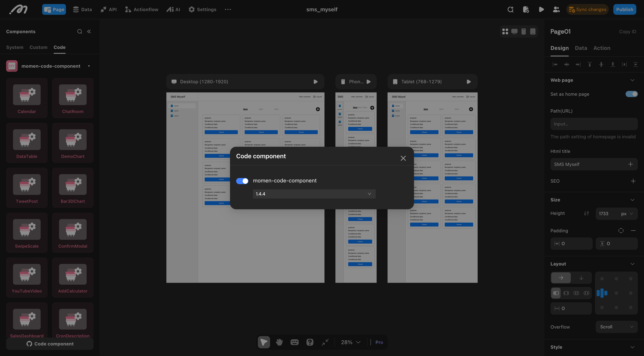Switch to the Page tab
644x356 pixels.
coord(54,10)
